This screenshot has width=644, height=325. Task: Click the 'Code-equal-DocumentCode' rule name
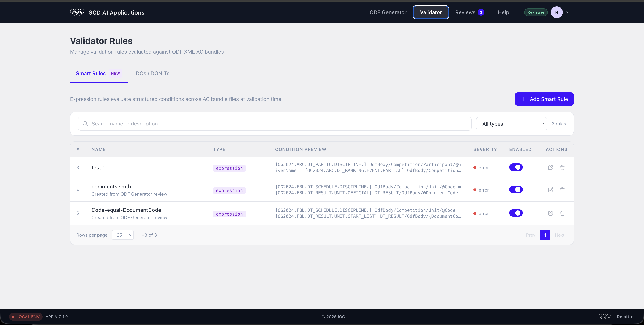click(x=126, y=210)
